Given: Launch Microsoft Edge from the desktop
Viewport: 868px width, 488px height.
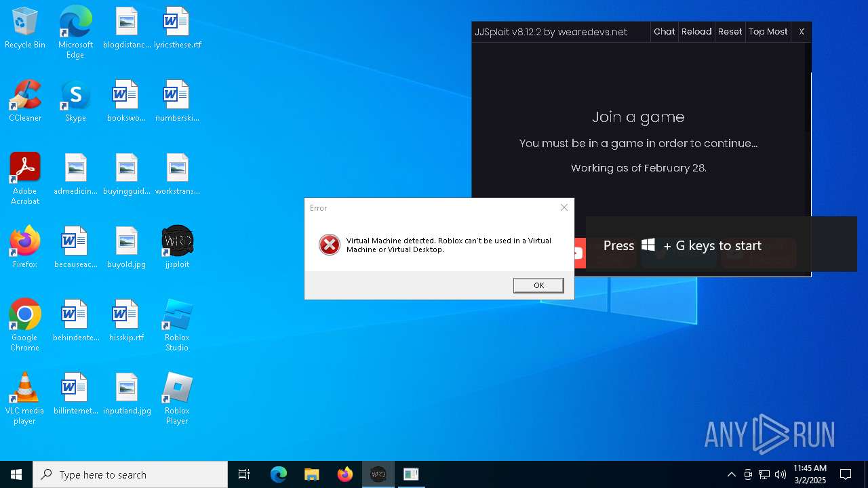Looking at the screenshot, I should tap(75, 33).
